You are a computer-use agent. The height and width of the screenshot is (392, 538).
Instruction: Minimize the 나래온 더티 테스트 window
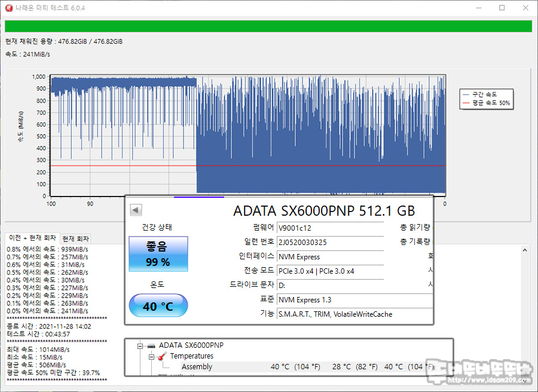pos(479,8)
